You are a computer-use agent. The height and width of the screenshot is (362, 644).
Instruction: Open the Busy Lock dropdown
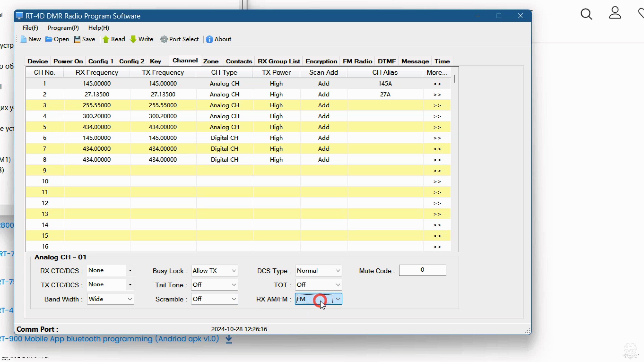click(234, 270)
